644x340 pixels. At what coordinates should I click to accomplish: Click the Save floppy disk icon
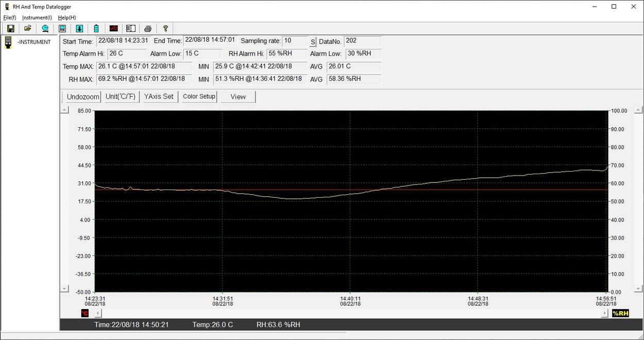pos(10,28)
